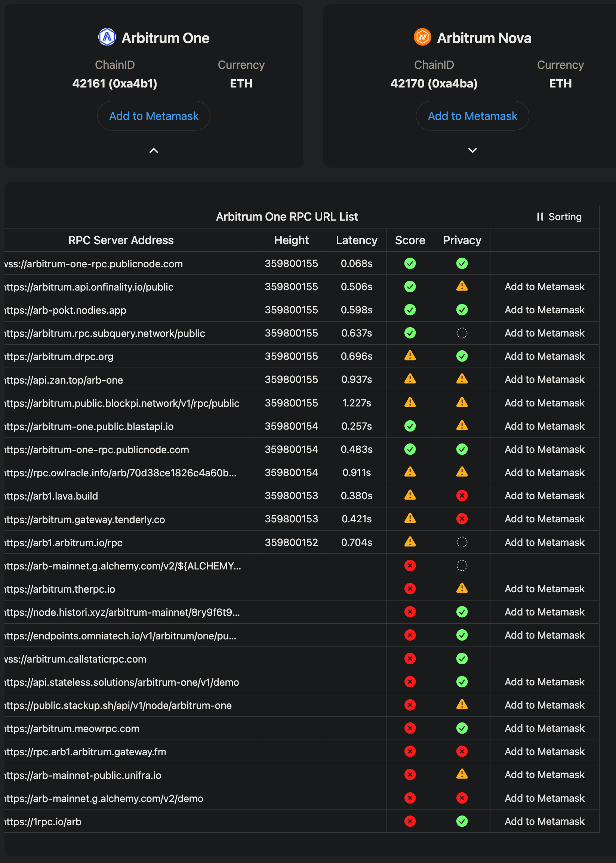
Task: Select https://api.zan.top/arb-one address
Action: (64, 380)
